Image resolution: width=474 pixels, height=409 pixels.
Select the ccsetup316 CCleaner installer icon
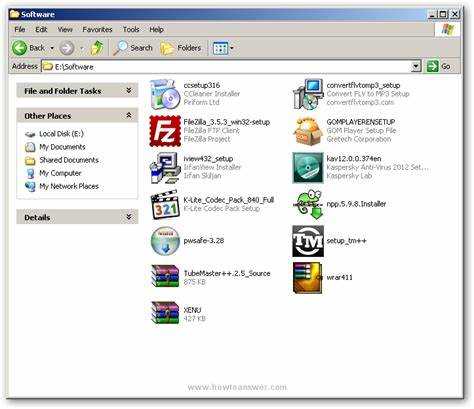[x=165, y=94]
